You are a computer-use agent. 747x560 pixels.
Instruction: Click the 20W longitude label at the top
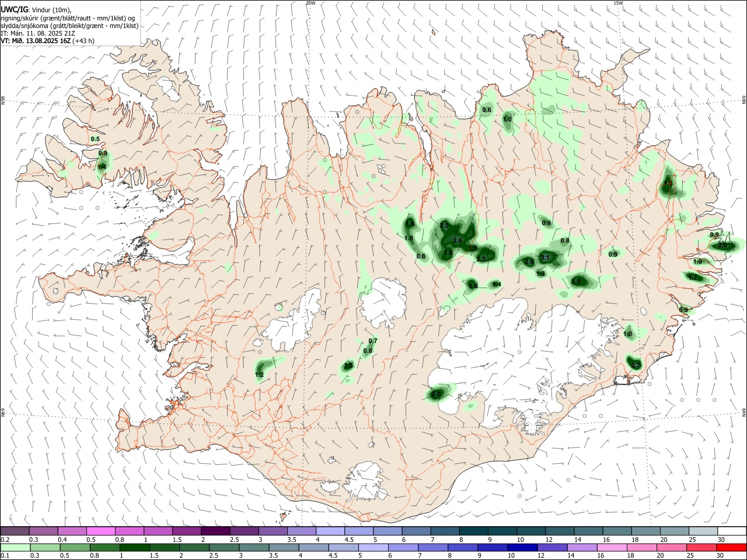point(310,3)
